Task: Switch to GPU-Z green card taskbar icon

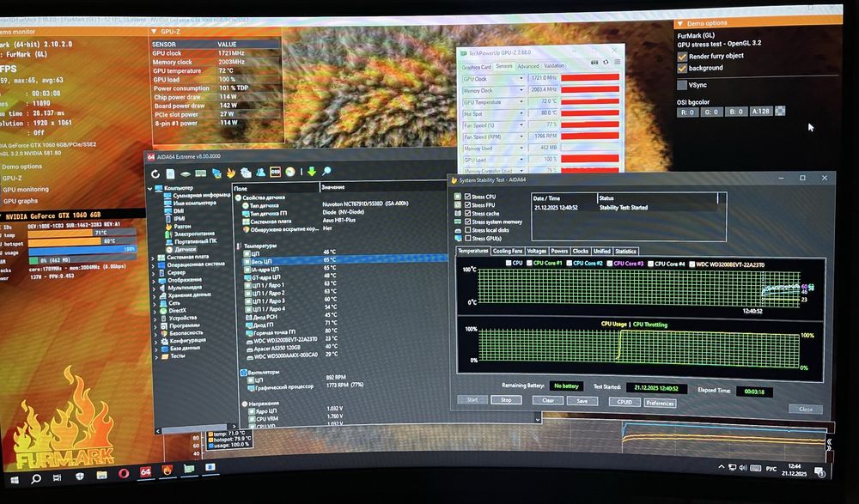Action: (x=189, y=469)
